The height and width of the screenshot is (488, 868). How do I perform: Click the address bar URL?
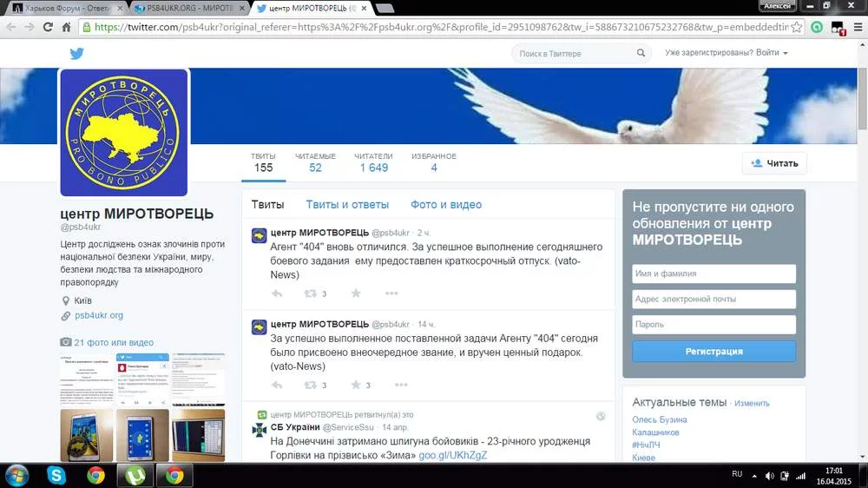[x=441, y=27]
